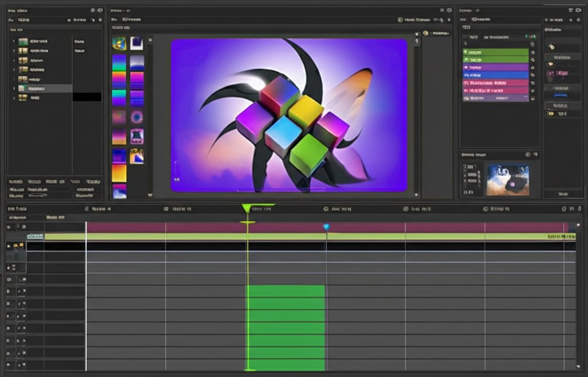Select the blue keyframe marker on the timeline

tap(326, 228)
